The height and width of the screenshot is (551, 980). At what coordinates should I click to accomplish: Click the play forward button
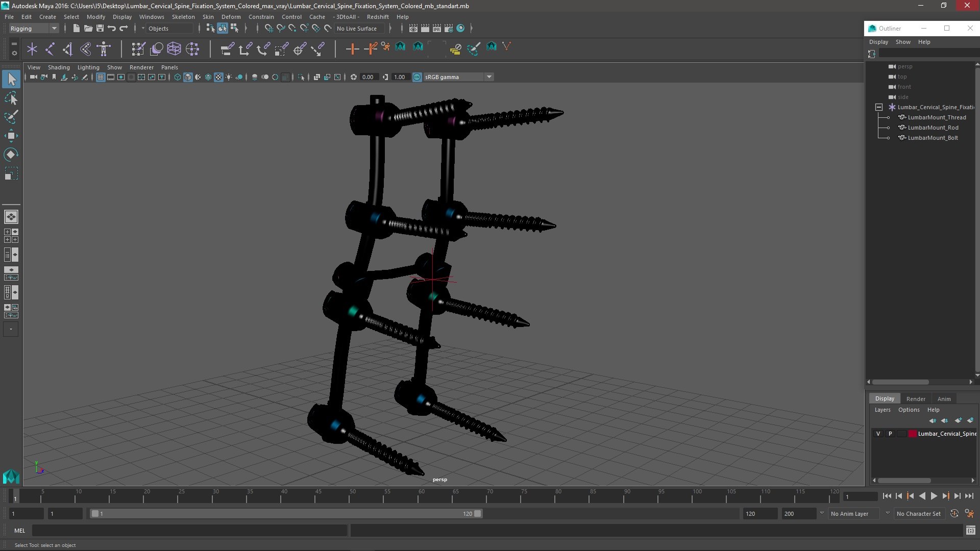[x=934, y=496]
